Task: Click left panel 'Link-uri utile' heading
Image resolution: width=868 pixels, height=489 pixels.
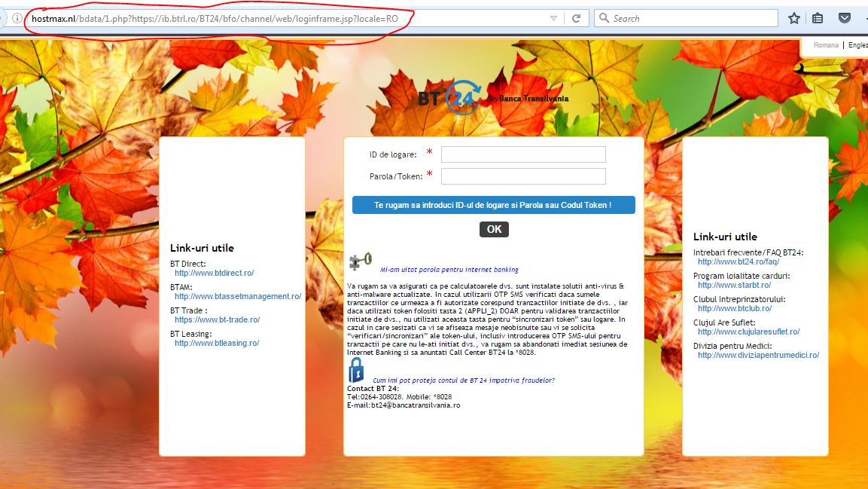Action: (x=202, y=248)
